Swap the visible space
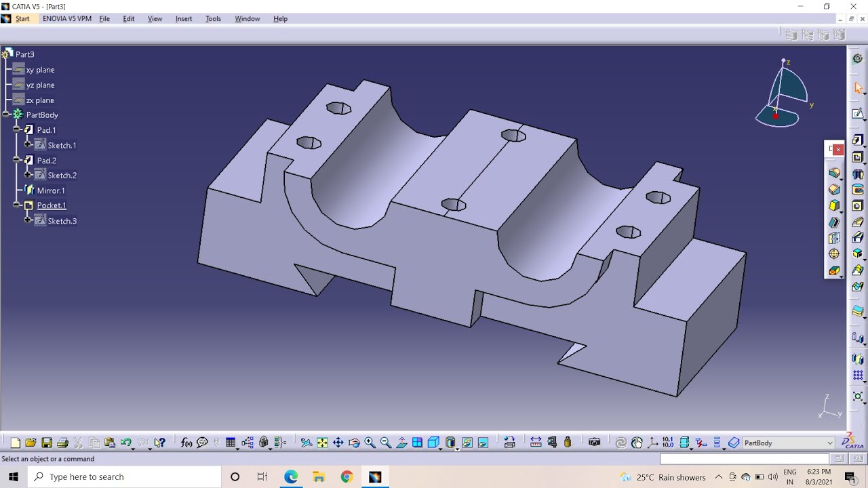Viewport: 868px width, 488px height. [483, 443]
